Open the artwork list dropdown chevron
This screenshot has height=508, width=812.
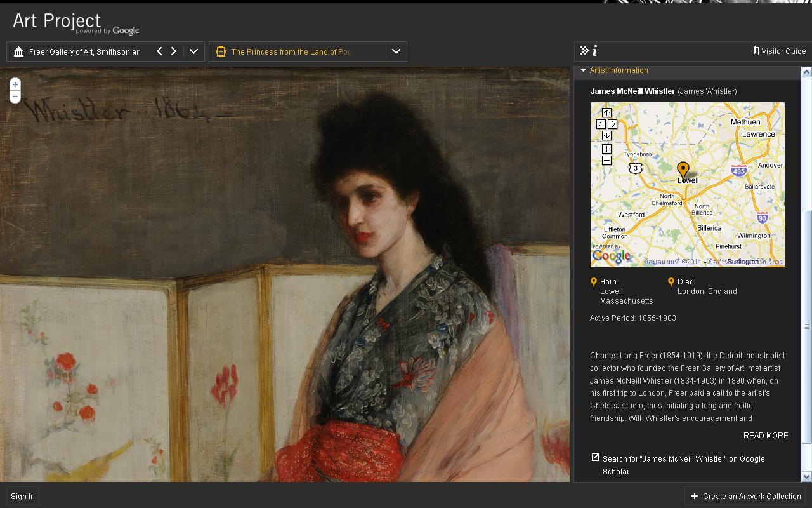tap(396, 51)
